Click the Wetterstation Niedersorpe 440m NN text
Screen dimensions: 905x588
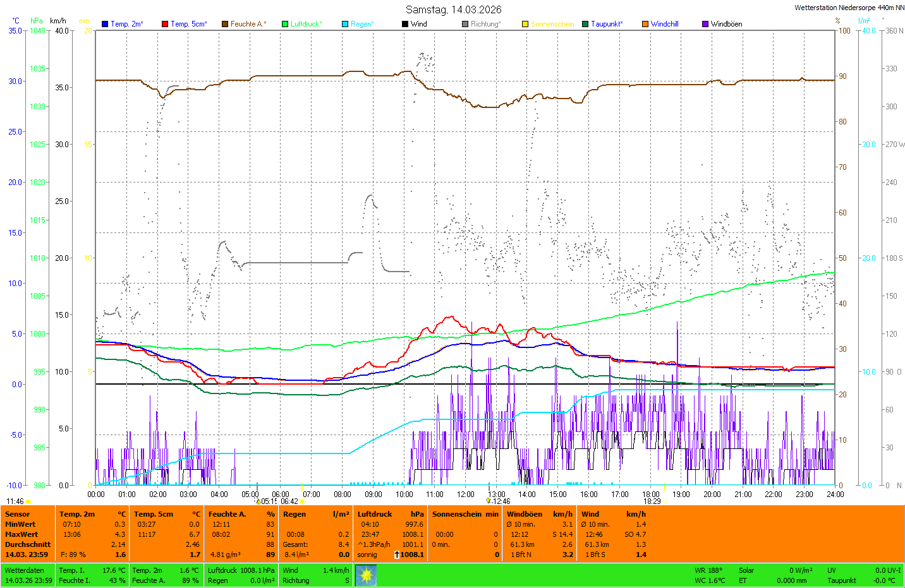[849, 8]
